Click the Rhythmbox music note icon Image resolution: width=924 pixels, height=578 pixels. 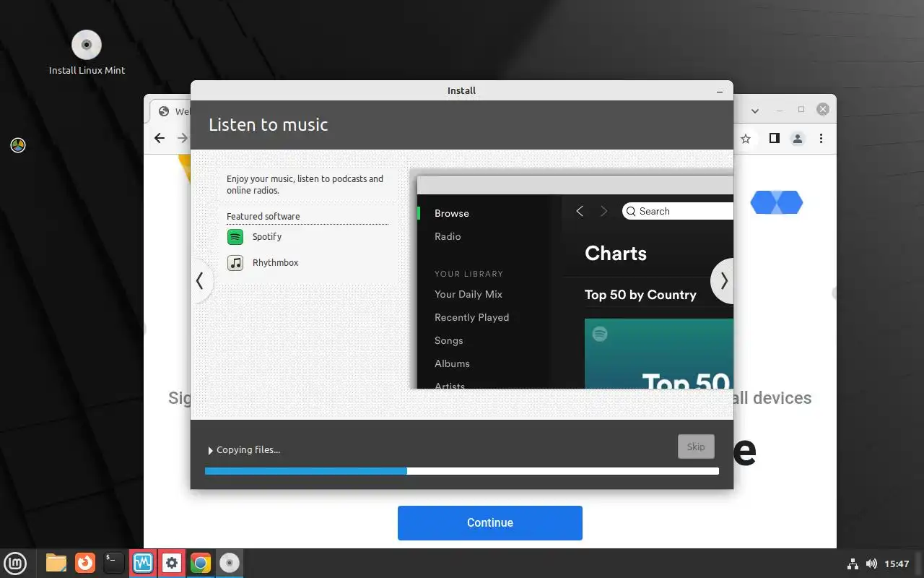click(x=235, y=263)
